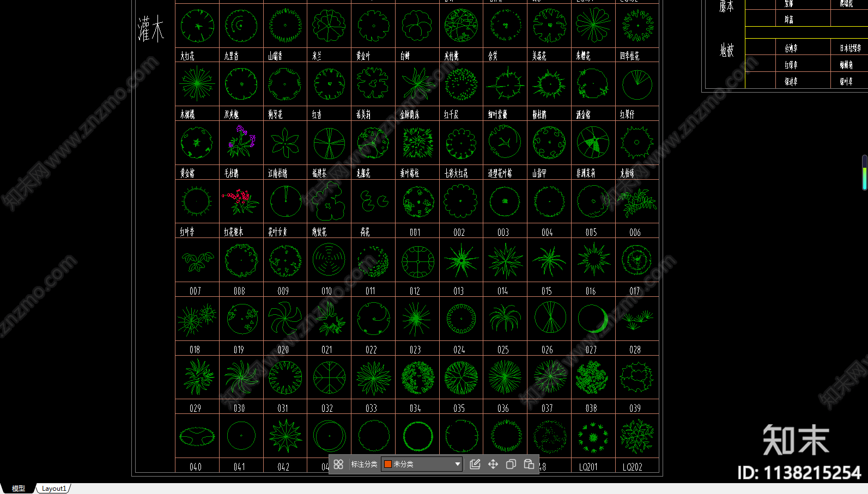Select the purple flower symbol above 毛杜鹃

coord(241,141)
